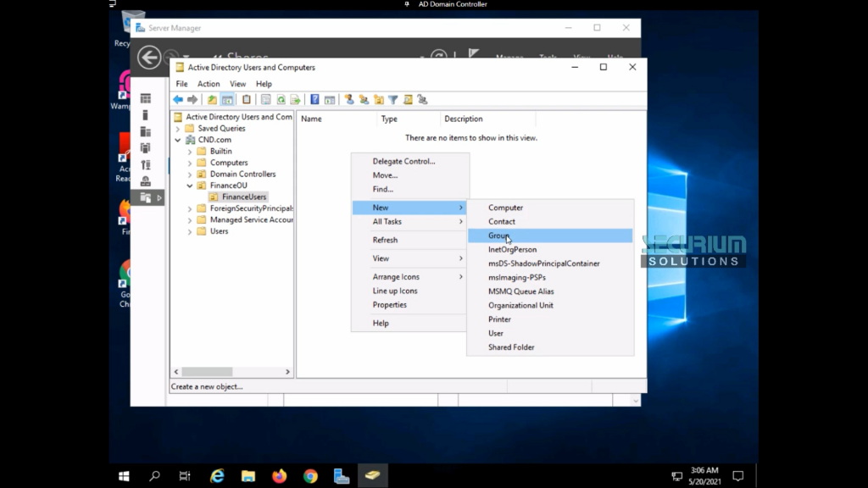Click tree pane scrollbar left arrow
868x488 pixels.
(176, 372)
